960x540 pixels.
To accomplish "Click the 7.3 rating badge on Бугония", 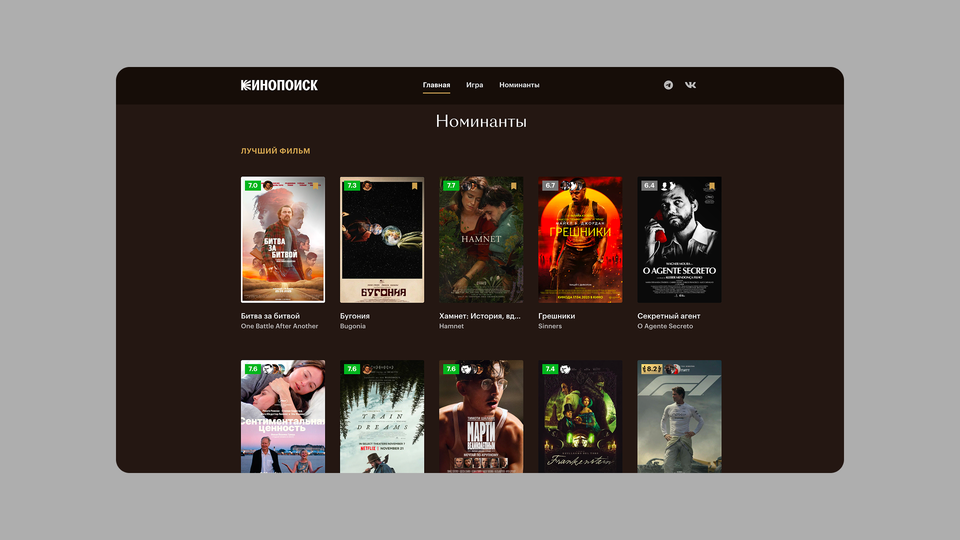I will coord(351,186).
